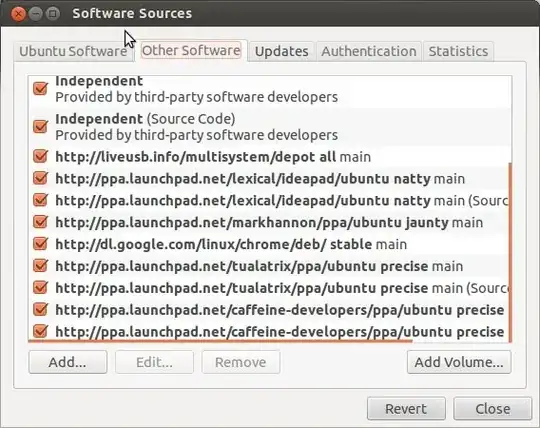
Task: Uncheck tualatrix ppa precise main (Source) checkbox
Action: coord(40,288)
